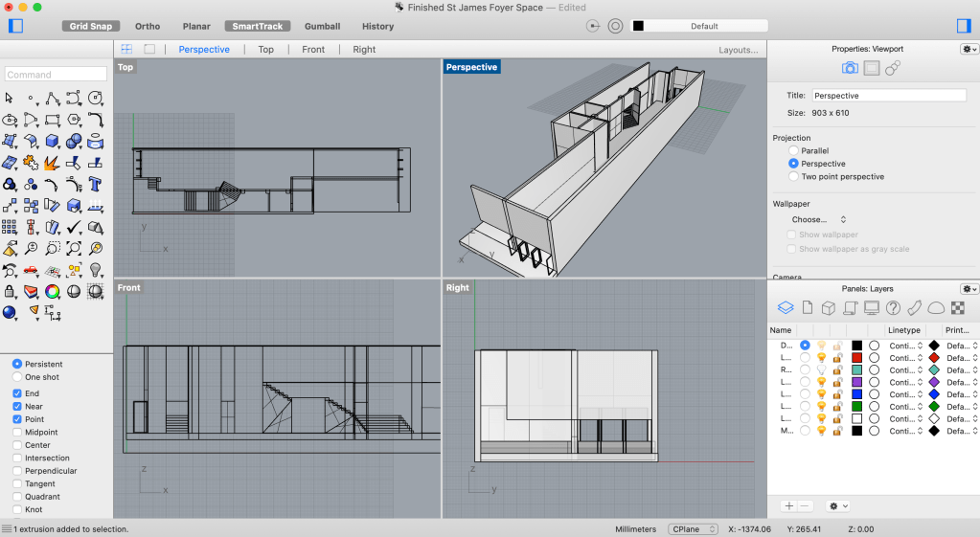Open the Display panel monitor icon
This screenshot has height=537, width=980.
coord(871,307)
